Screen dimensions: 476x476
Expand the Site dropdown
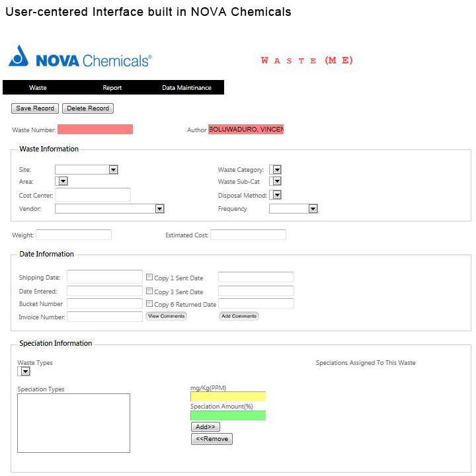click(x=86, y=170)
